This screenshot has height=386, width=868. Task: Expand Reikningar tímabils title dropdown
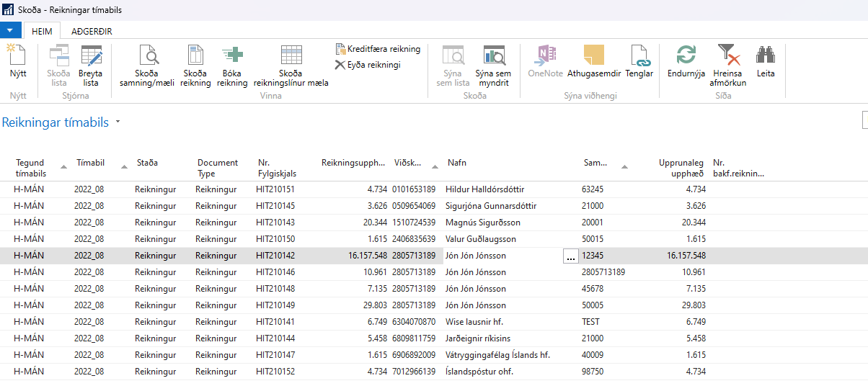click(118, 122)
